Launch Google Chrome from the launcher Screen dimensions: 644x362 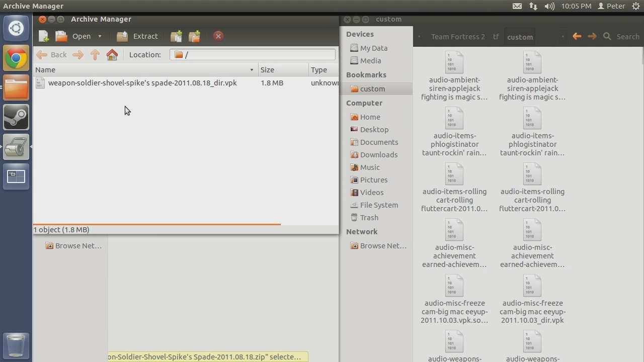pyautogui.click(x=16, y=58)
